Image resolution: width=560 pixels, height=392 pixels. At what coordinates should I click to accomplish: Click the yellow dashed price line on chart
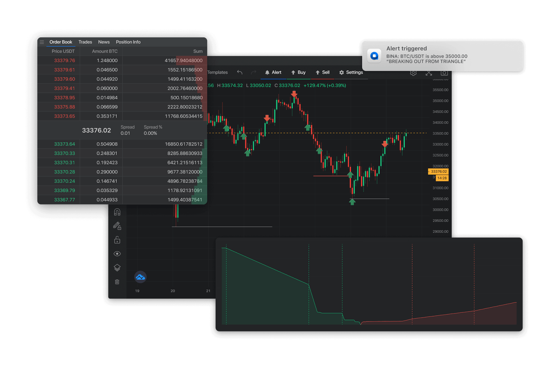click(x=317, y=133)
